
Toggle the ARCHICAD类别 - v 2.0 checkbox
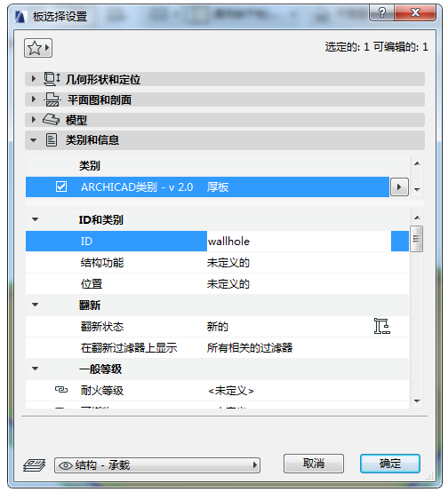click(61, 186)
